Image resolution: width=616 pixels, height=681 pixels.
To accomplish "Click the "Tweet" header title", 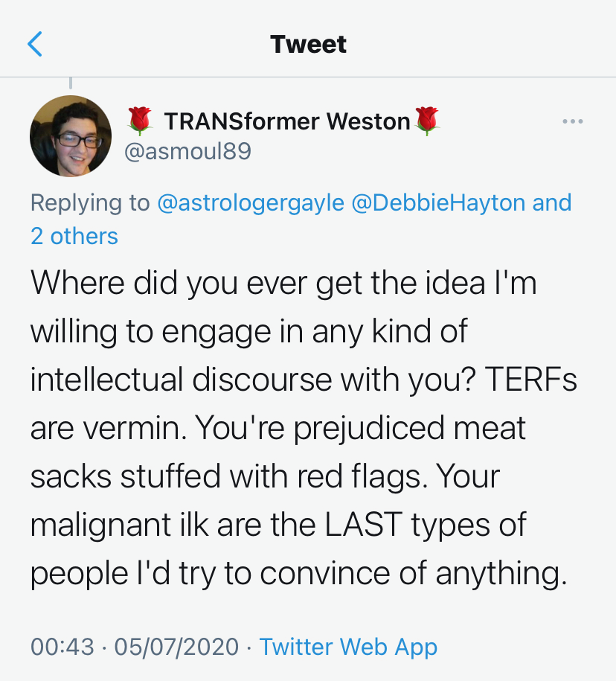I will [x=308, y=45].
